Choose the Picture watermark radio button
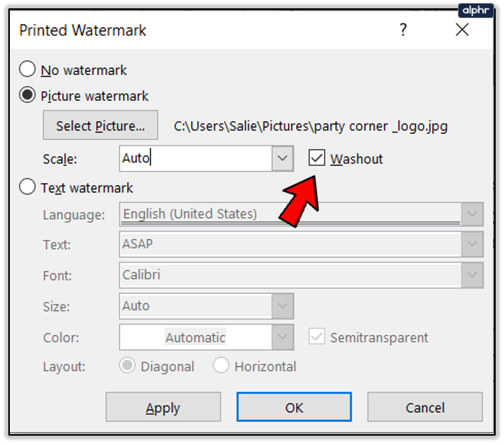 28,96
